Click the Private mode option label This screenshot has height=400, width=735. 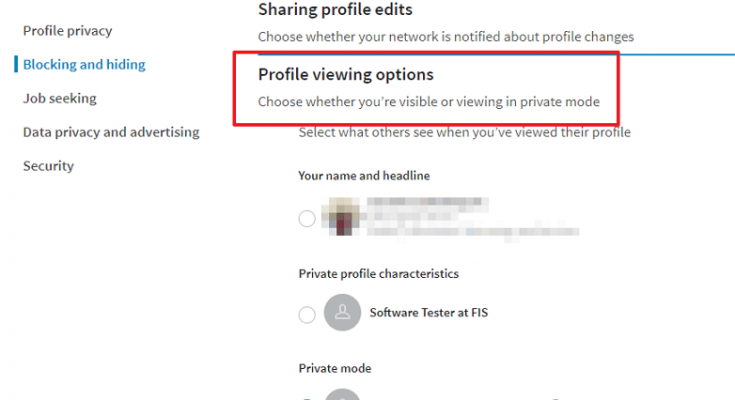[335, 369]
